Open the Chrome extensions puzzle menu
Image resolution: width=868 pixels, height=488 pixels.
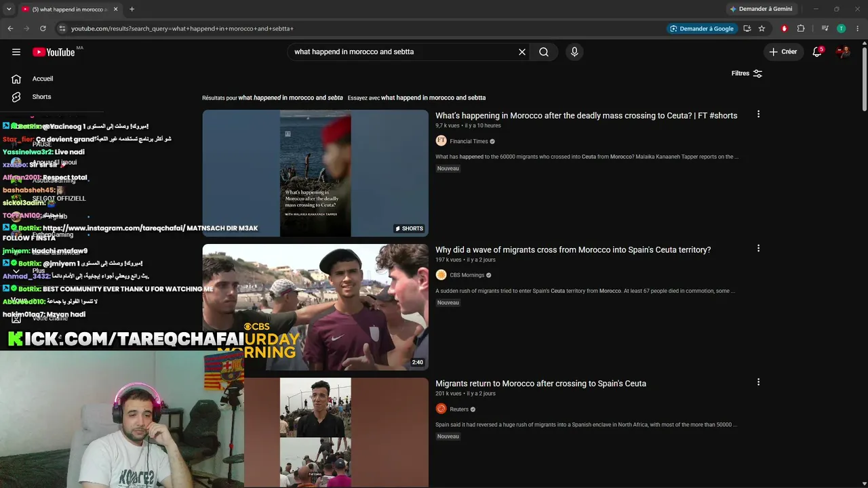801,28
